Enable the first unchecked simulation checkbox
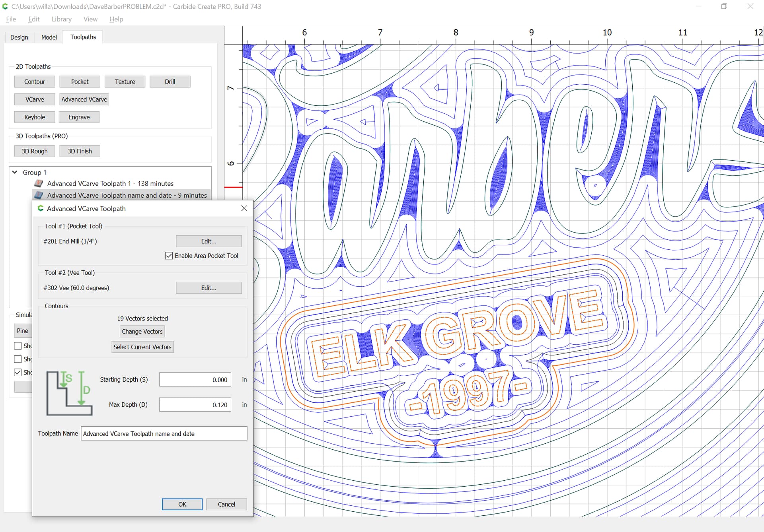The image size is (764, 532). coord(18,346)
